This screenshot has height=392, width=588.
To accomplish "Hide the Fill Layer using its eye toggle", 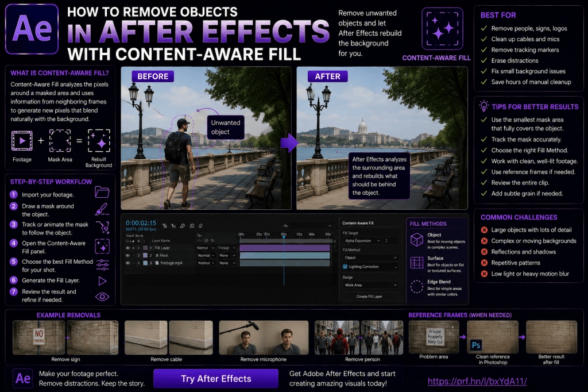I will tap(127, 248).
